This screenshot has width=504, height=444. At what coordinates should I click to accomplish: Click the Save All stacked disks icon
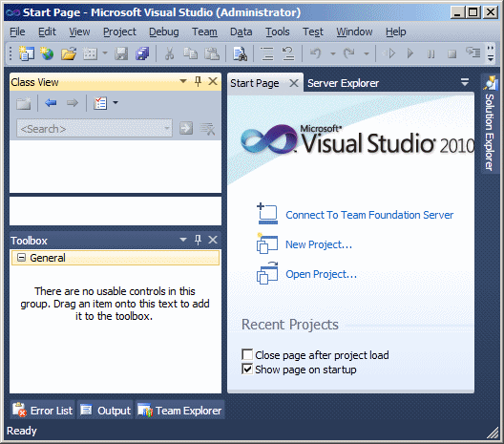[x=142, y=53]
